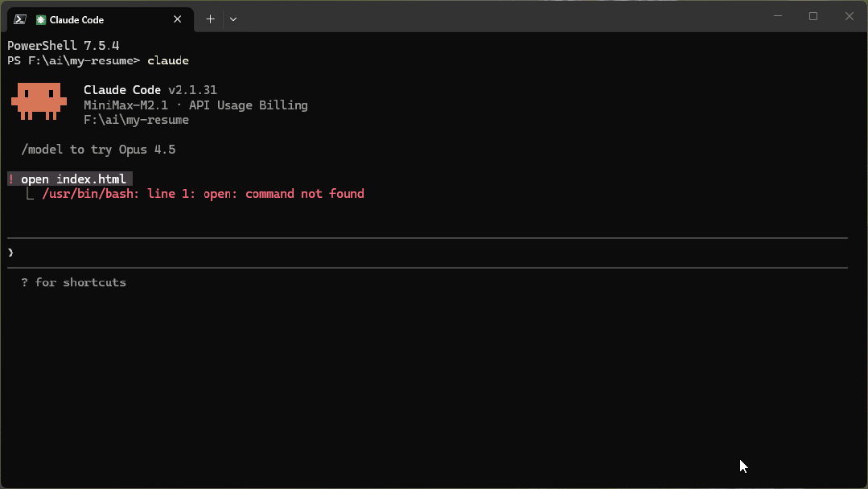Click the red "command not found" error output
Screen dimensions: 868x489
[x=204, y=194]
